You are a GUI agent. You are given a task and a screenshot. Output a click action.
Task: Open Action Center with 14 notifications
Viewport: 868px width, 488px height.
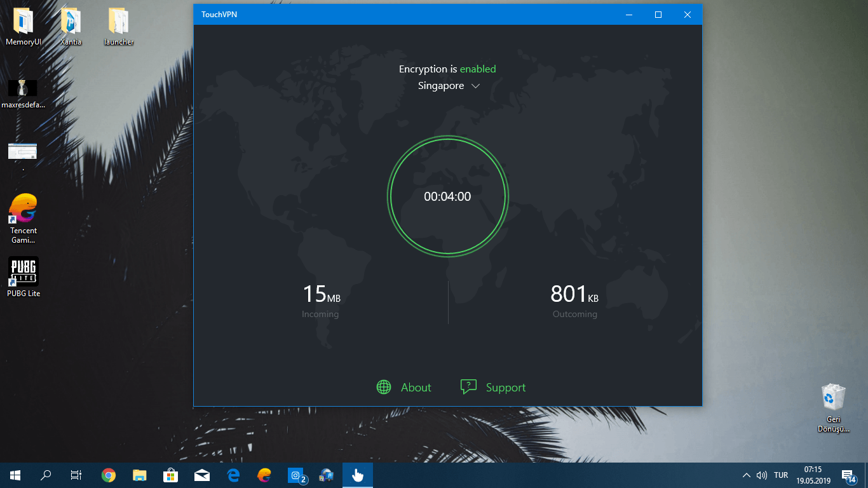tap(849, 475)
